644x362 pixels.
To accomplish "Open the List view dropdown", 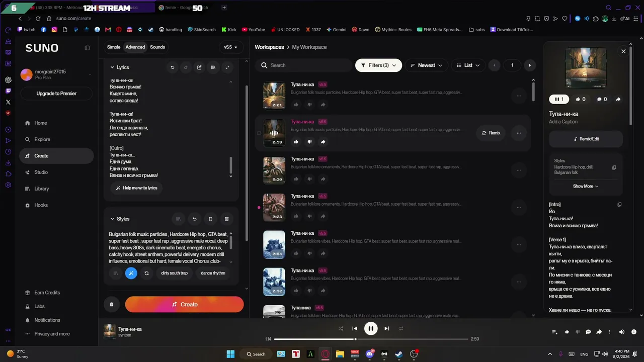I will (468, 65).
